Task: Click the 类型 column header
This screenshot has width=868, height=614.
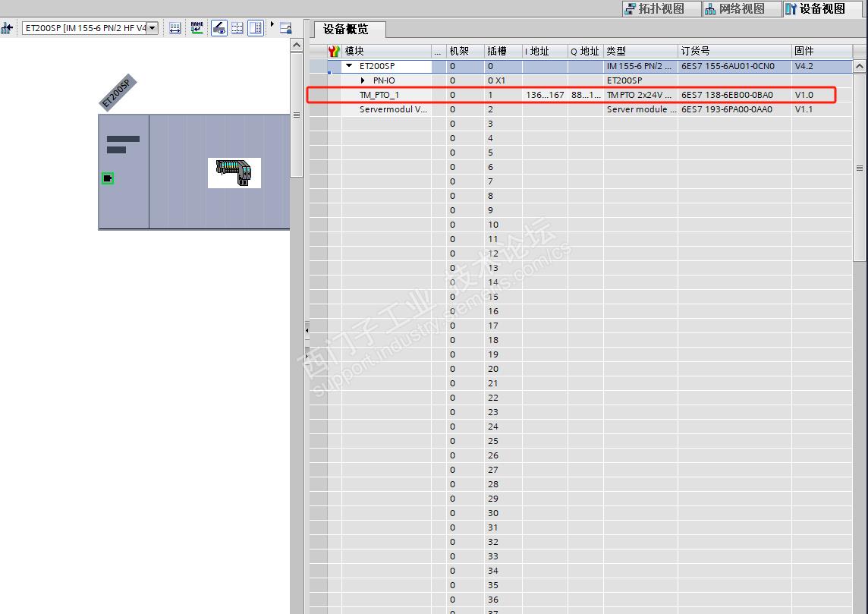Action: point(640,51)
